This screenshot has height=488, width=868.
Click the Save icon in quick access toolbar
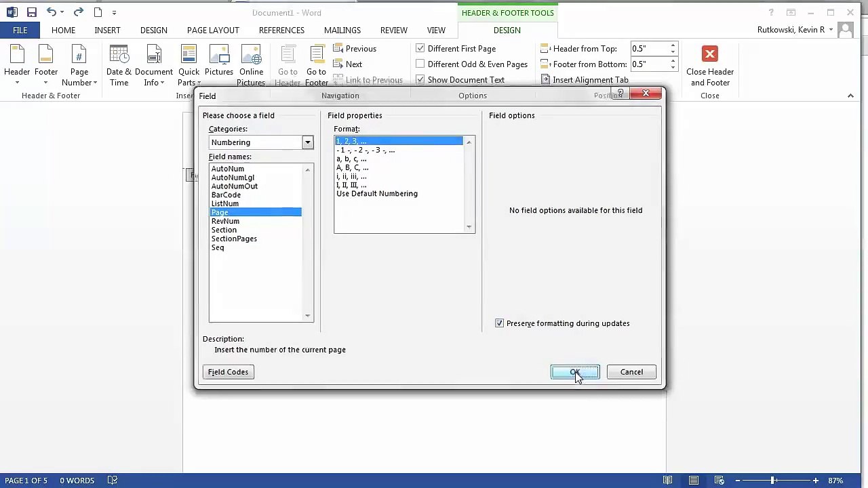pyautogui.click(x=31, y=12)
